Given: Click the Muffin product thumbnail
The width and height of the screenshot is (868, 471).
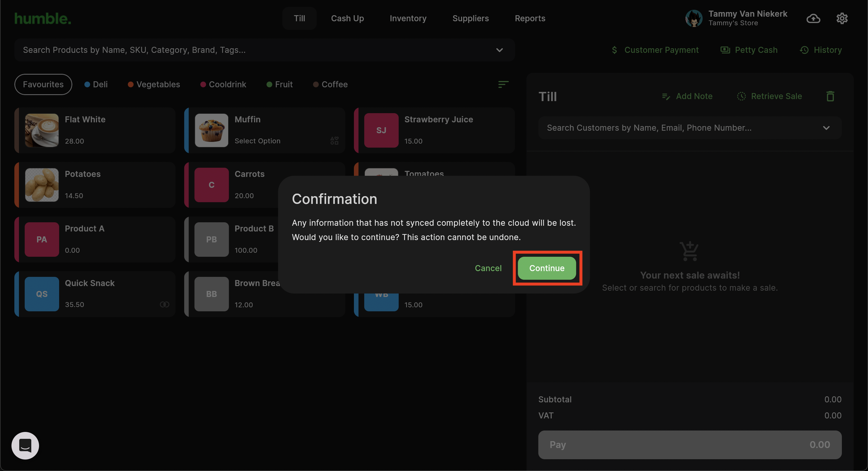Looking at the screenshot, I should [x=211, y=130].
